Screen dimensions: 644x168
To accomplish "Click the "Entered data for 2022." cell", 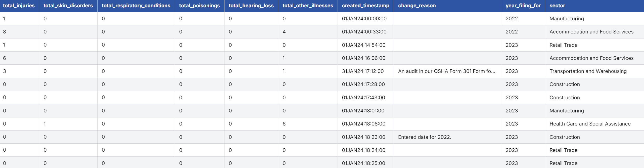I will [425, 137].
